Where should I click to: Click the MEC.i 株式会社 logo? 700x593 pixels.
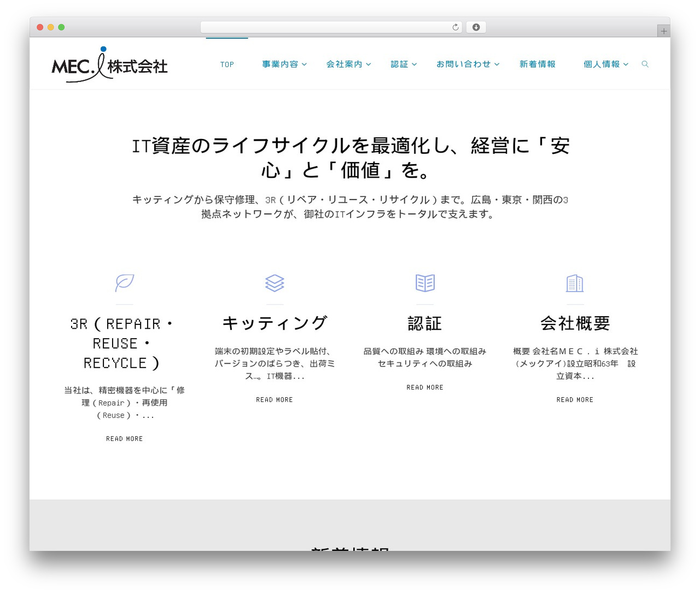pyautogui.click(x=109, y=65)
